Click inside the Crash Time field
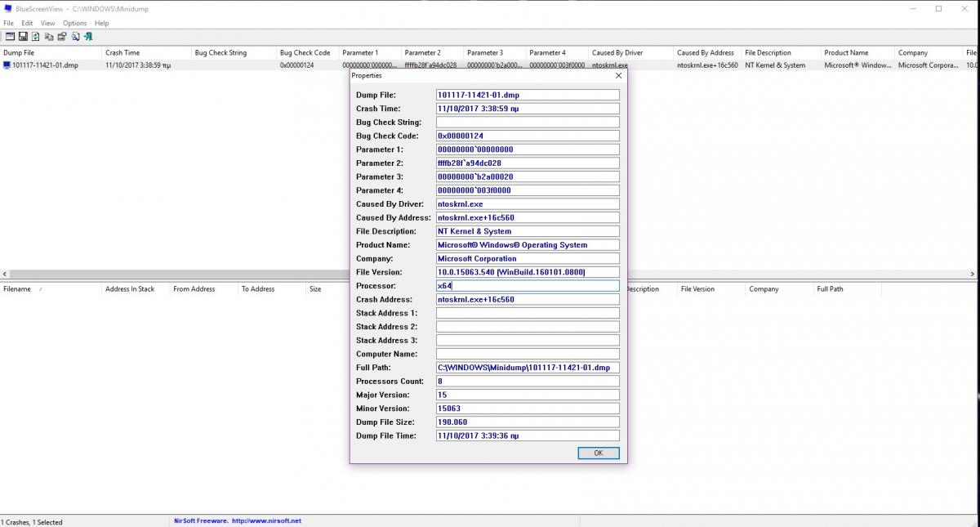The height and width of the screenshot is (527, 980). click(x=528, y=109)
